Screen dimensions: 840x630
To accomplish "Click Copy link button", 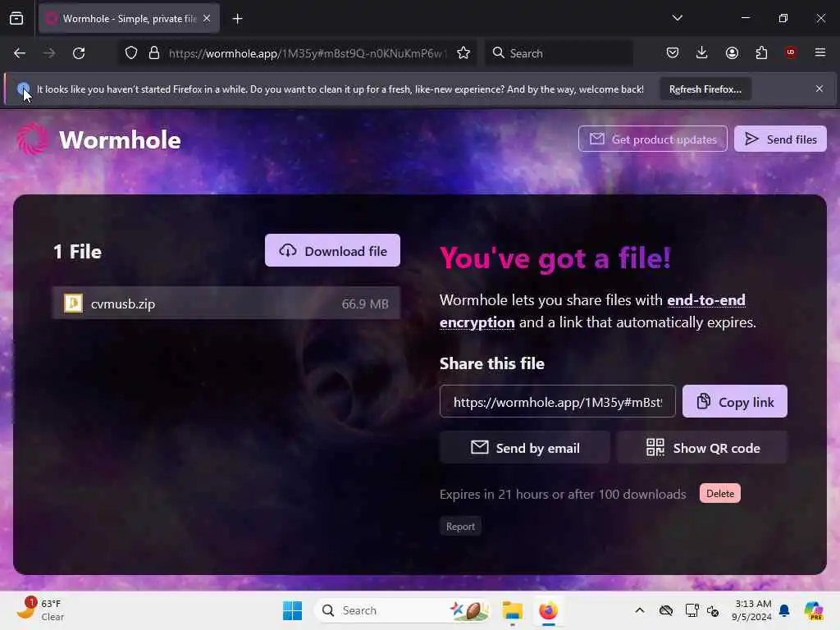I will [734, 402].
